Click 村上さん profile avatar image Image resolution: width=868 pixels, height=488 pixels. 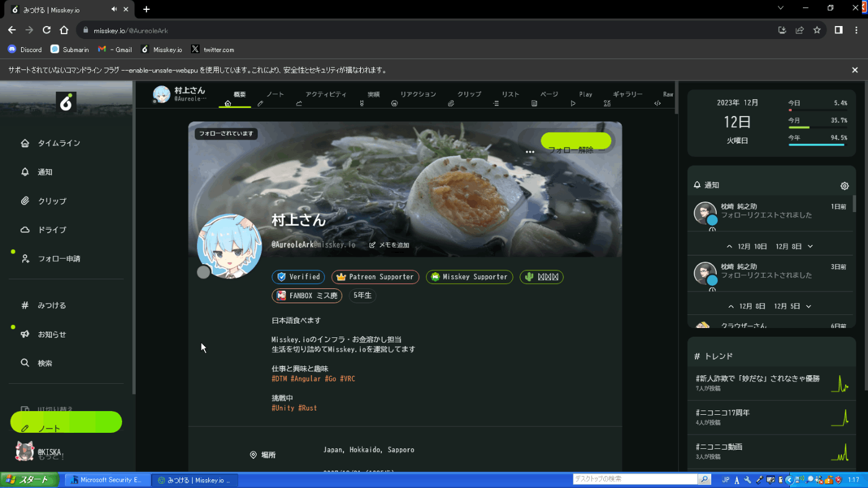[229, 246]
